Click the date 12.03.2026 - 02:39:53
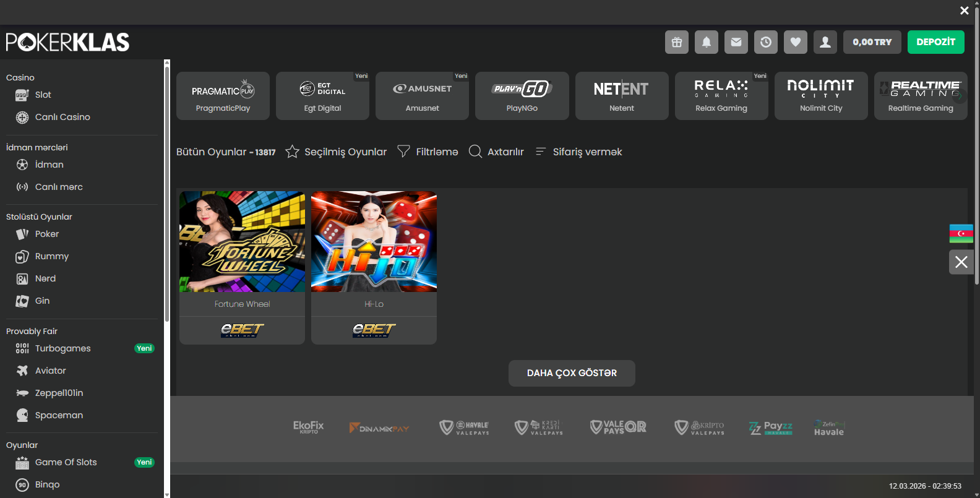This screenshot has width=980, height=498. (x=925, y=486)
